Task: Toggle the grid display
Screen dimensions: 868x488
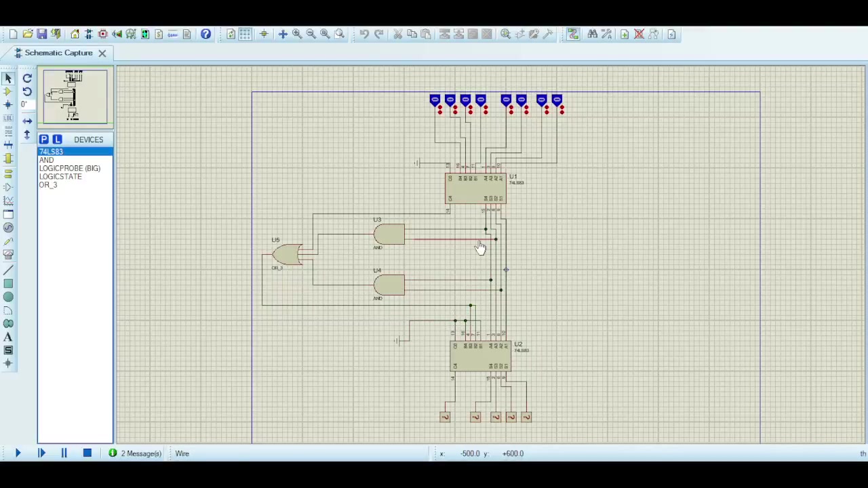Action: [x=245, y=34]
